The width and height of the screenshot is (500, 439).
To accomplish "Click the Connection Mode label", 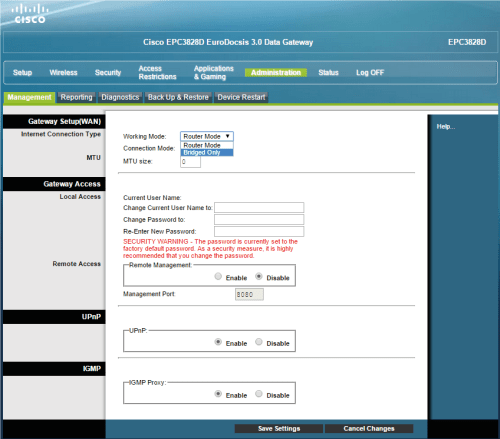I will click(x=149, y=148).
